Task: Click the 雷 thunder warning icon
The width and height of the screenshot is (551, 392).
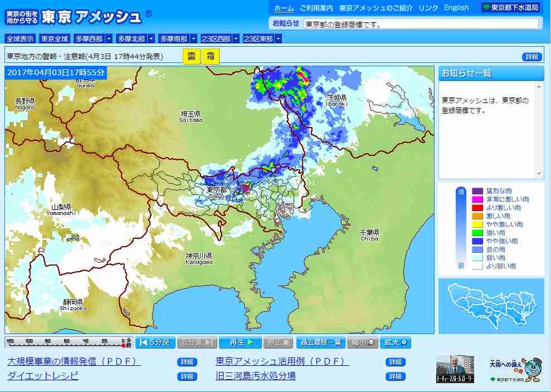Action: pyautogui.click(x=191, y=56)
